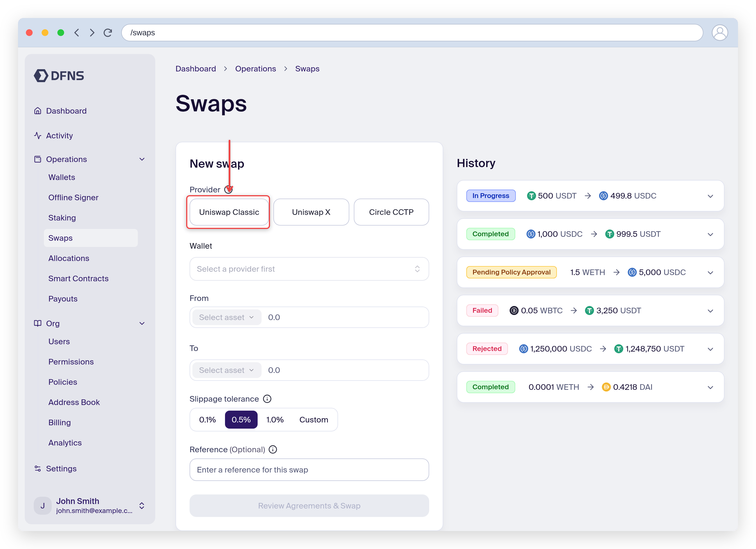This screenshot has height=549, width=756.
Task: Open Billing in sidebar
Action: click(59, 423)
